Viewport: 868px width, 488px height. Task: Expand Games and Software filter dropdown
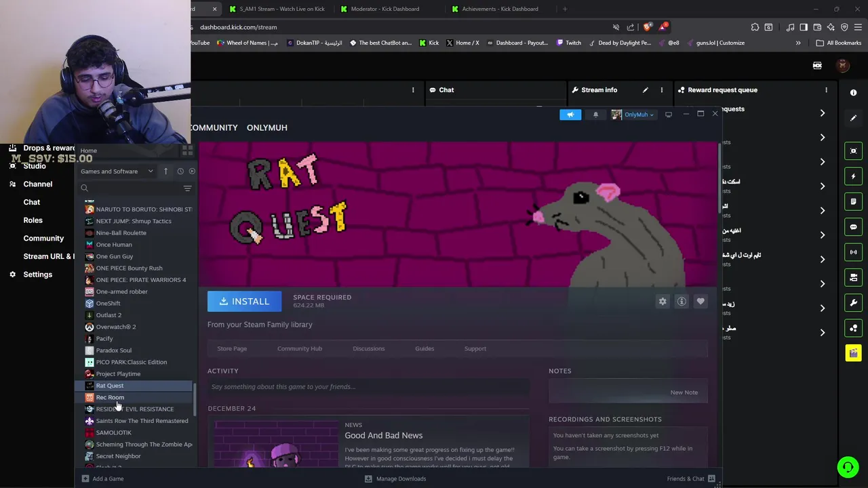pos(117,171)
